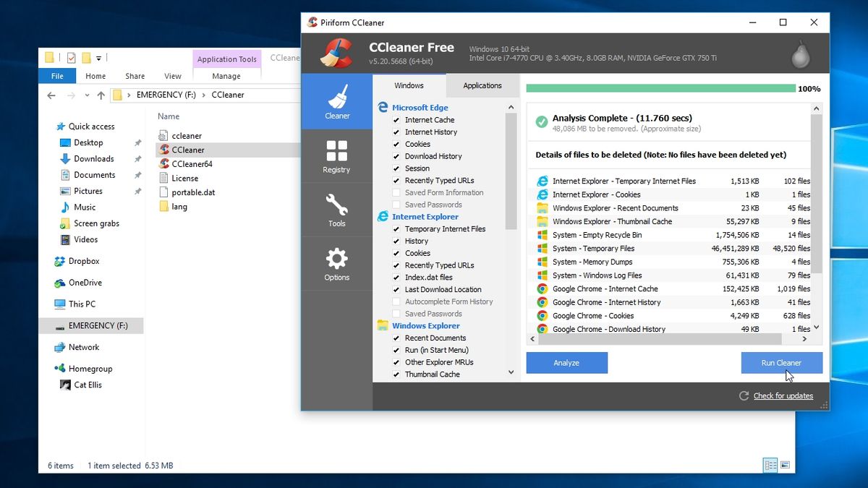Open the View menu in File Explorer
The image size is (868, 488).
tap(172, 75)
